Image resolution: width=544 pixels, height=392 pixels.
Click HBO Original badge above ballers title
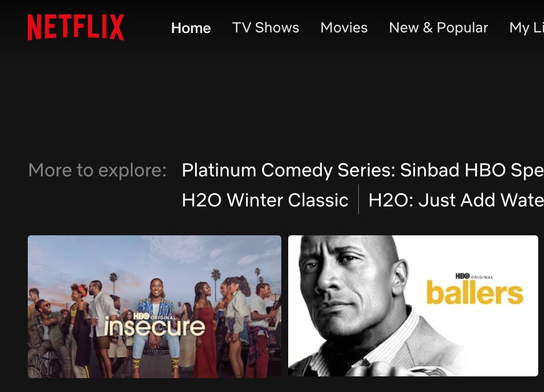pyautogui.click(x=474, y=276)
